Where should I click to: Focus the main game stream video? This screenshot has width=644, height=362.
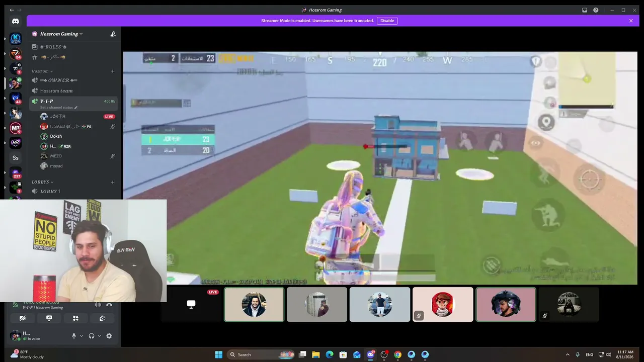click(380, 168)
